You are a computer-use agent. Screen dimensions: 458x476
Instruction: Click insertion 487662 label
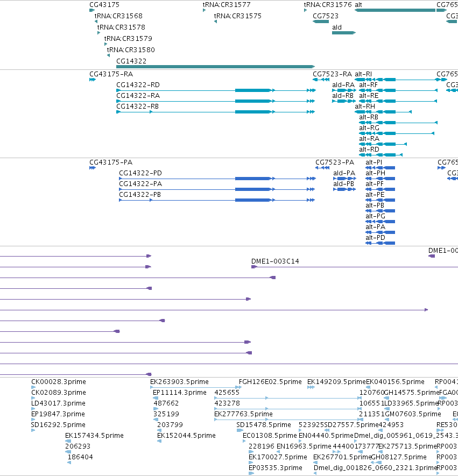(x=166, y=403)
